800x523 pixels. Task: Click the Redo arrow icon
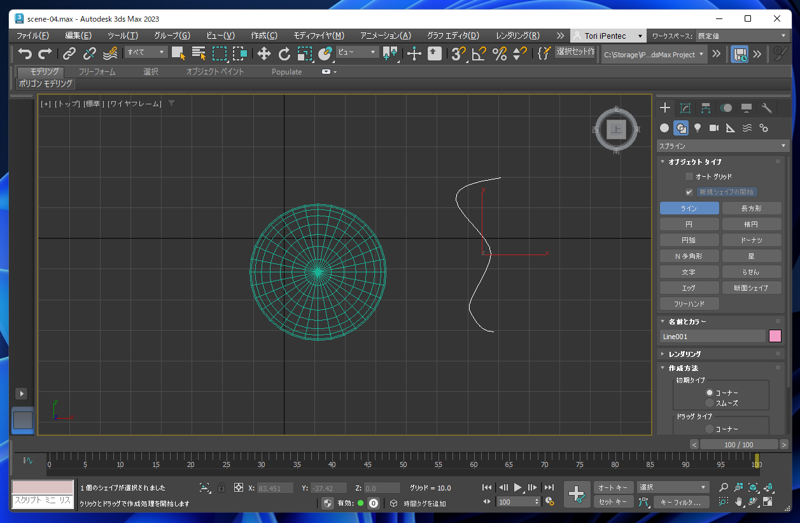[x=45, y=54]
